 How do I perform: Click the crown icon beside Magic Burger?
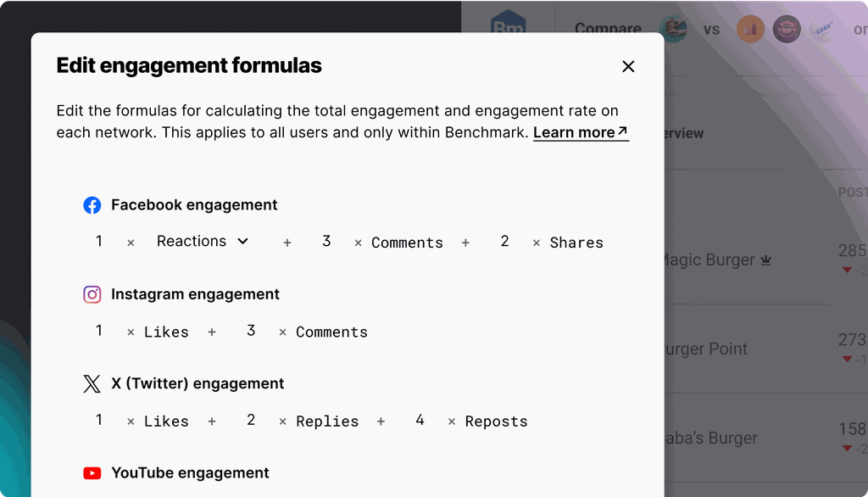[x=765, y=261]
